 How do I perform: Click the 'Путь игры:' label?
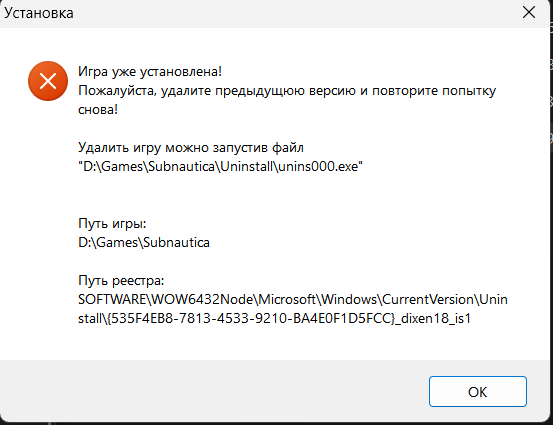[x=112, y=224]
